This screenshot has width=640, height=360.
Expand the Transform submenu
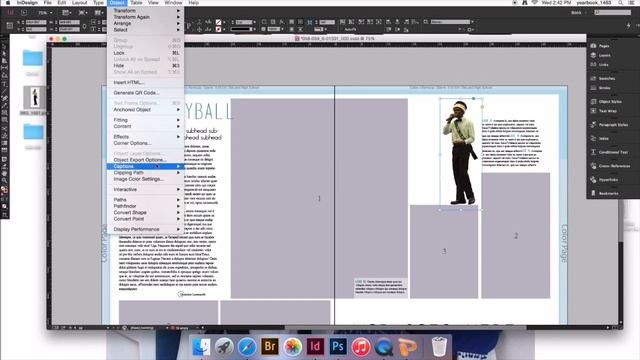click(x=145, y=11)
